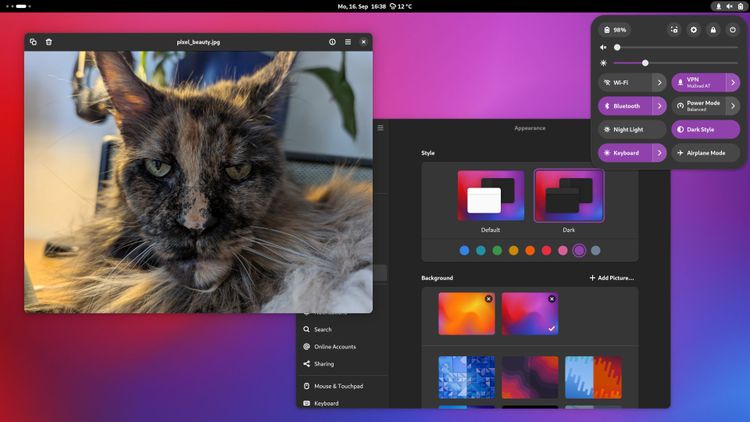Select the Default light style
This screenshot has height=422, width=750.
coord(490,196)
